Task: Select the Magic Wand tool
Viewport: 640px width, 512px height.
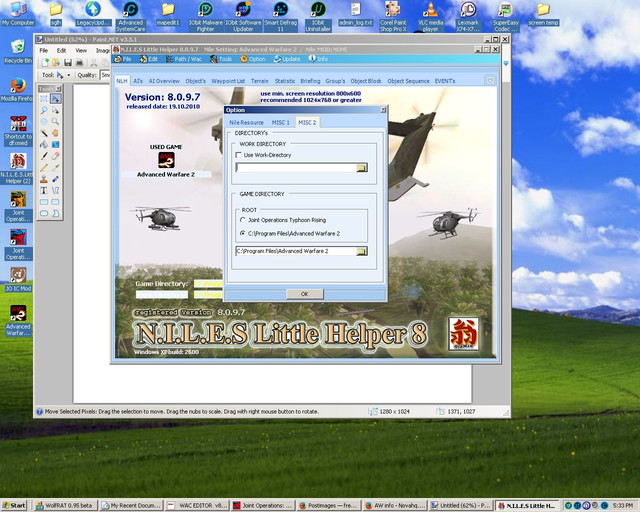Action: pos(44,133)
